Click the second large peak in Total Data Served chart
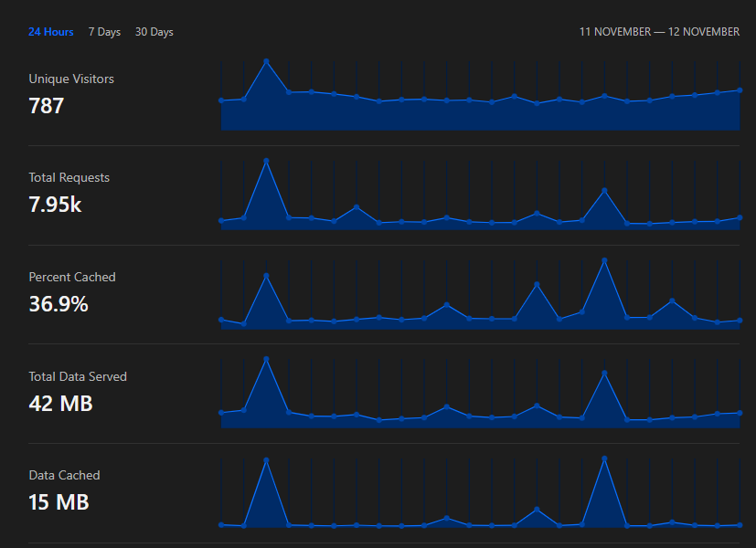Screen dimensions: 756x548 pos(604,373)
